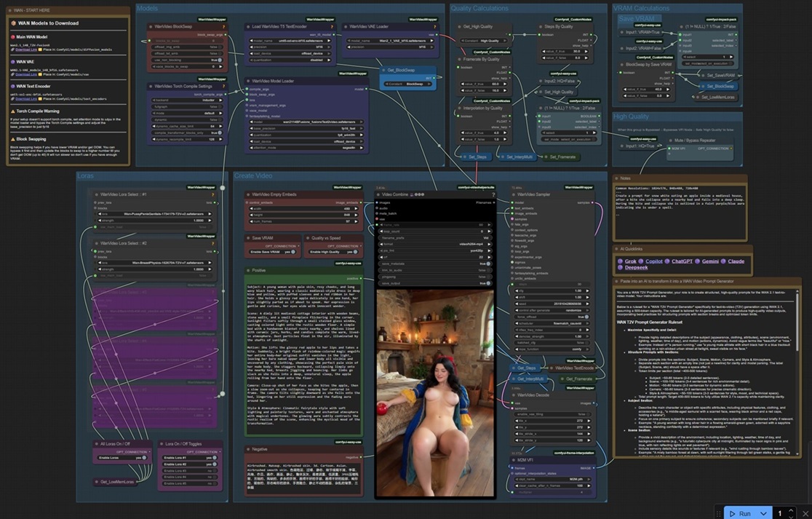Click the collapse dot on the WanVideo Decode node
812x519 pixels.
coord(514,395)
